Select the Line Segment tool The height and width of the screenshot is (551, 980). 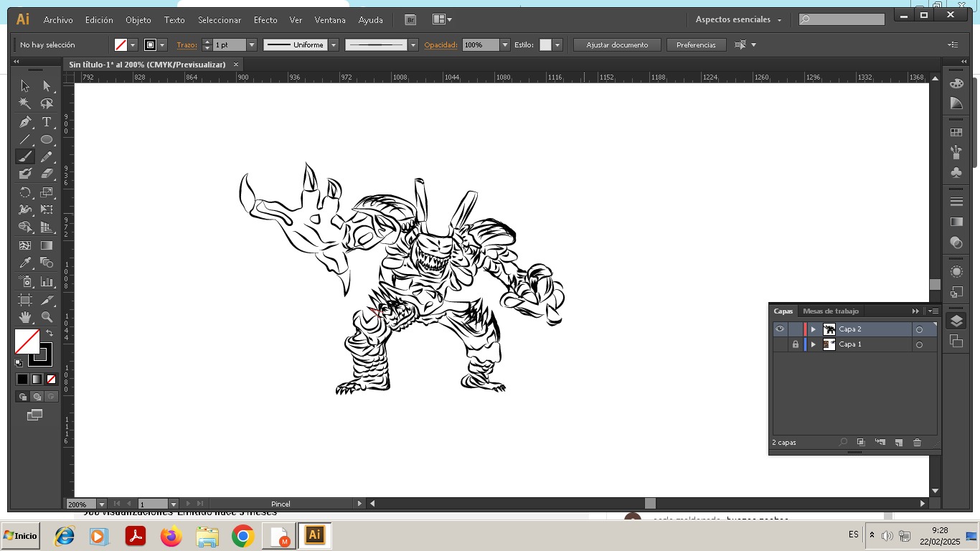coord(25,139)
